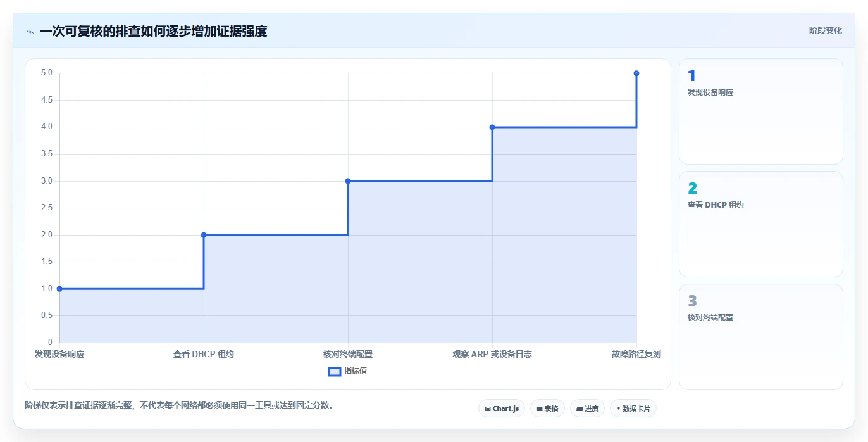Viewport: 868px width, 442px height.
Task: Click y-axis tick label 4.5
Action: [x=47, y=100]
